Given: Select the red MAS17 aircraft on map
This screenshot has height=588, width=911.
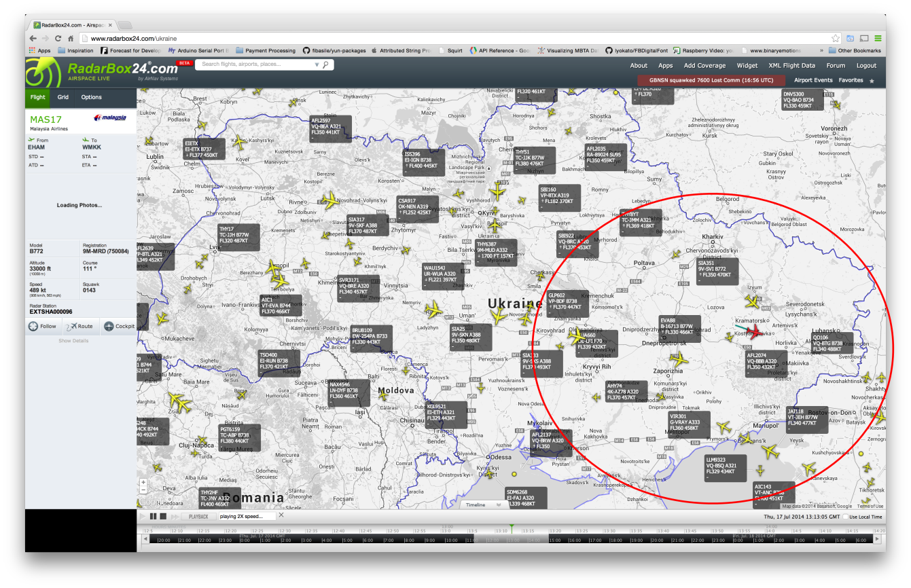Looking at the screenshot, I should tap(754, 331).
